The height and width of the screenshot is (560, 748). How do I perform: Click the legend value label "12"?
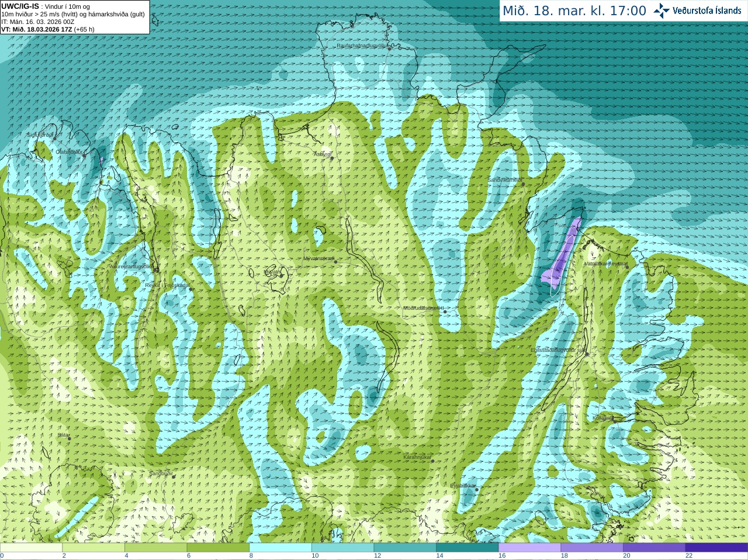pos(378,556)
